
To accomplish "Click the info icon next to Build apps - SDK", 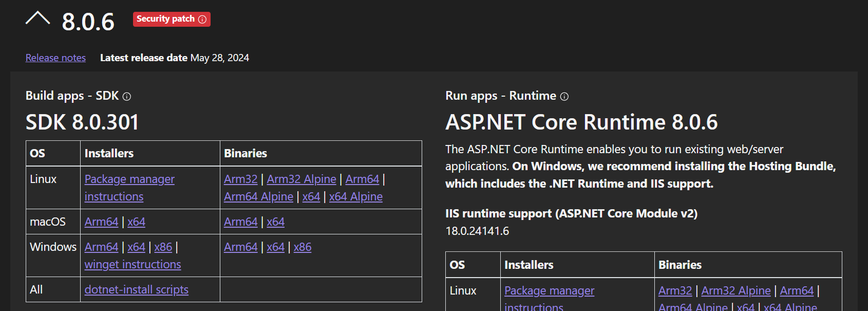I will point(127,97).
